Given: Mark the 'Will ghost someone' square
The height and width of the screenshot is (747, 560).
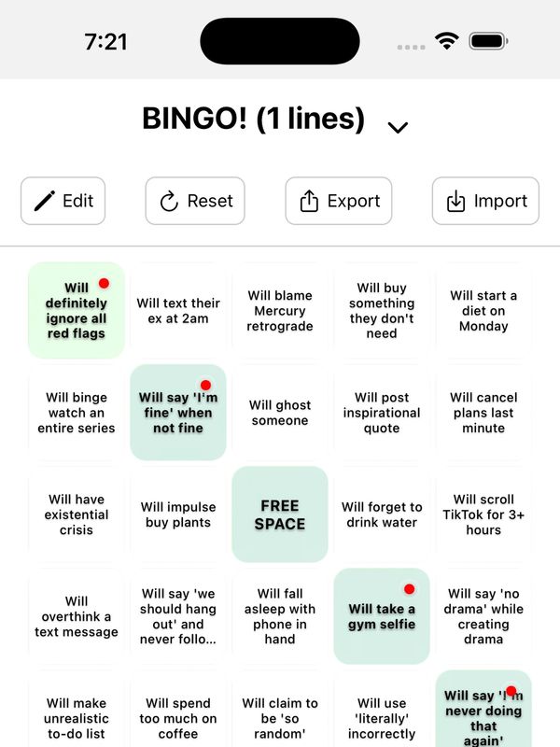Looking at the screenshot, I should pos(280,412).
